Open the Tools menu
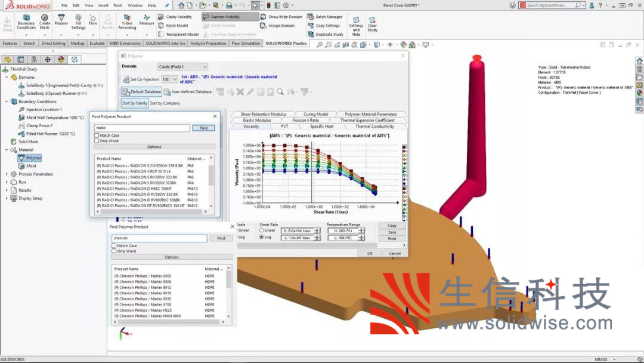 [118, 5]
